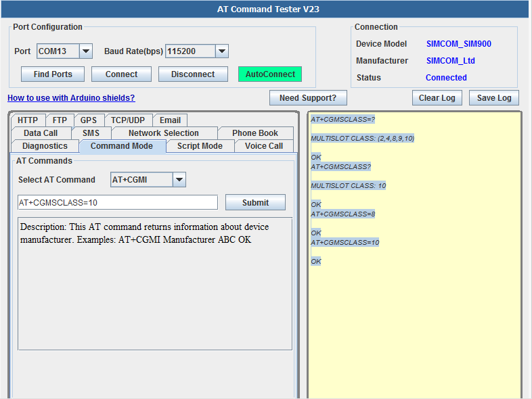Screen dimensions: 532x399
Task: Click log line AT+CGMSCLASS=10
Action: pyautogui.click(x=345, y=243)
